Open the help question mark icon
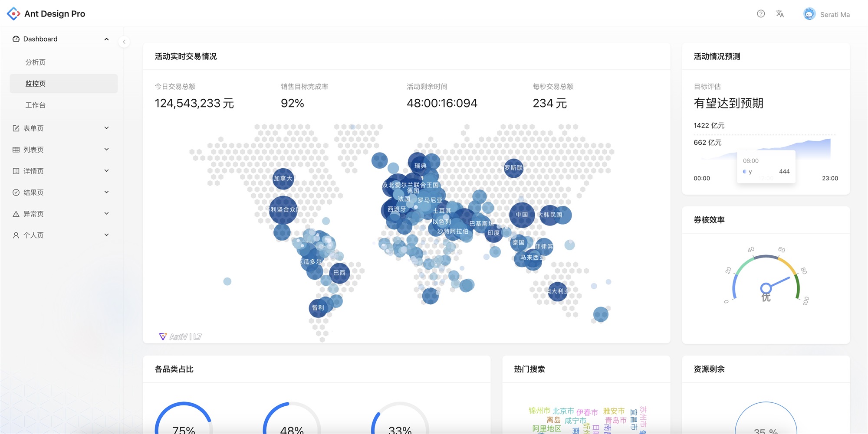 coord(761,14)
